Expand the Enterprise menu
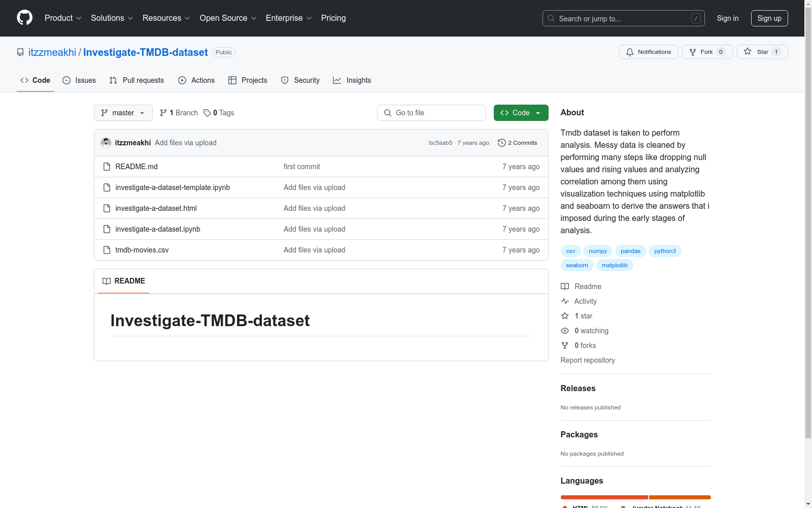This screenshot has width=812, height=508. (289, 18)
